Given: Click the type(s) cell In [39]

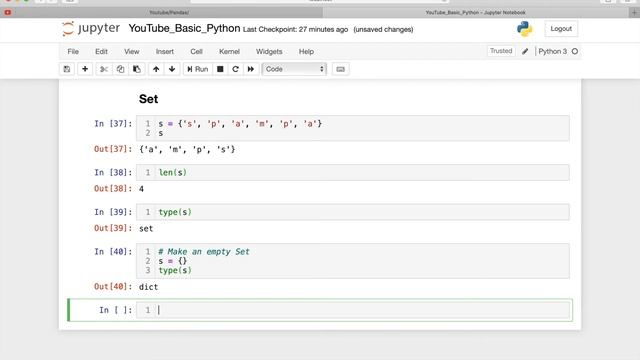Looking at the screenshot, I should click(x=353, y=212).
